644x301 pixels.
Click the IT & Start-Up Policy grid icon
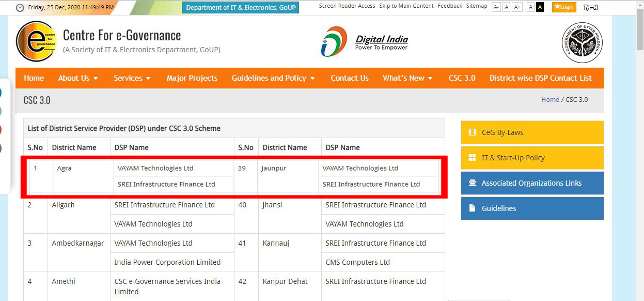point(472,158)
